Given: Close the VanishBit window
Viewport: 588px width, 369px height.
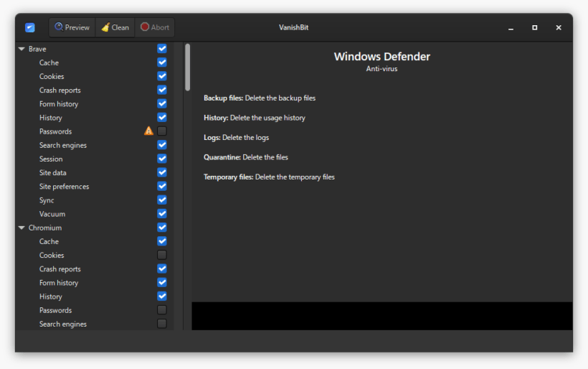Looking at the screenshot, I should [x=559, y=27].
